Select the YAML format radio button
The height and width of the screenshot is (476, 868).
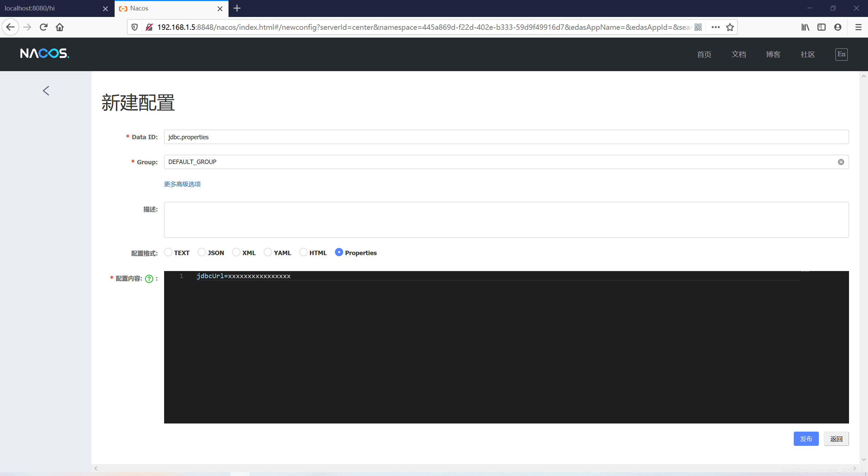(x=268, y=252)
